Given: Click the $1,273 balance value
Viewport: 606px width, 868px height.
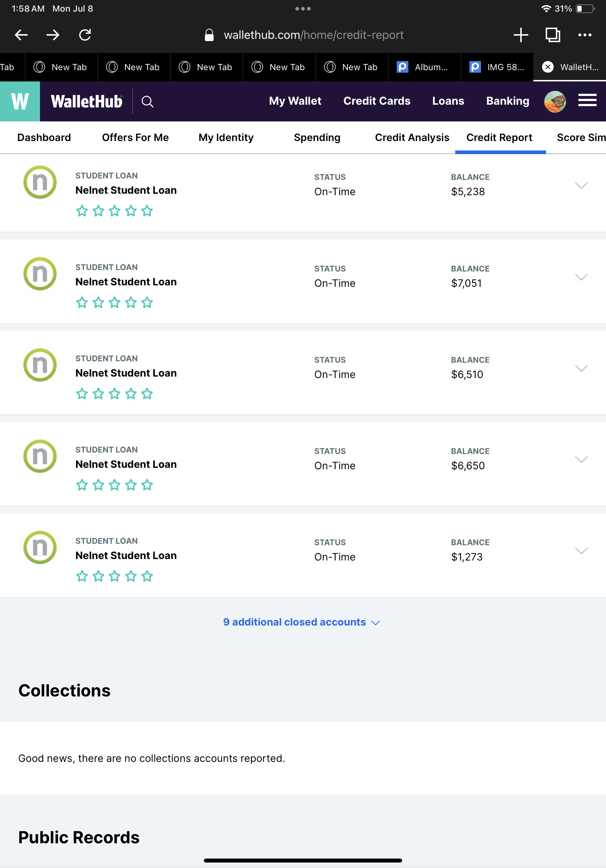Looking at the screenshot, I should click(x=466, y=557).
